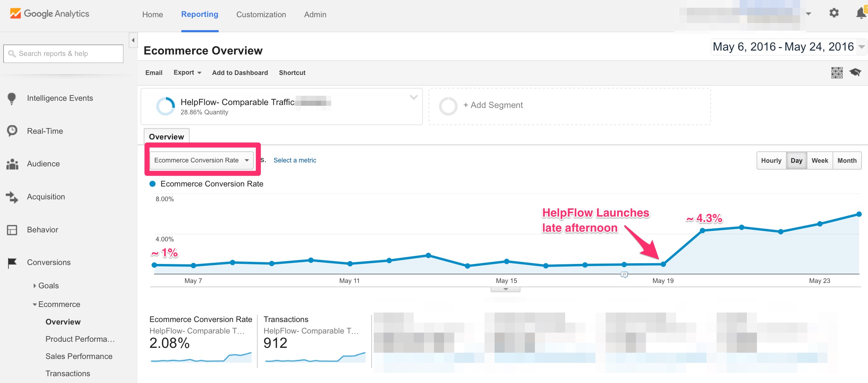The image size is (868, 383).
Task: Click the HelpFlow- Comparable Traffic segment name
Action: point(237,102)
